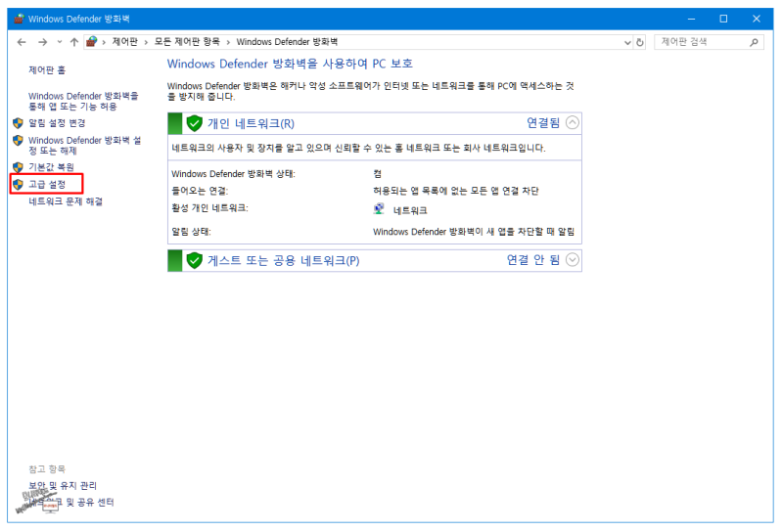
Task: Open firewall 설정 또는 해제 link
Action: [84, 146]
